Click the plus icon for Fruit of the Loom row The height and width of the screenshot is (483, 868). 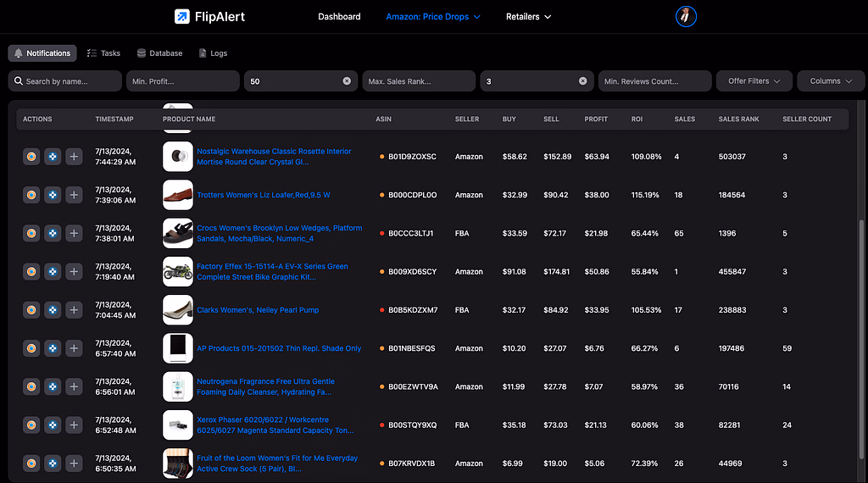74,463
